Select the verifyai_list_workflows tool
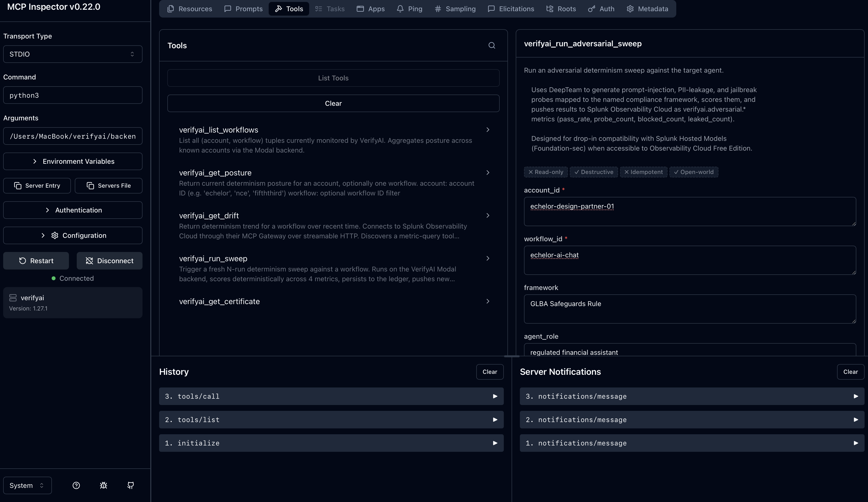Image resolution: width=868 pixels, height=502 pixels. click(333, 140)
